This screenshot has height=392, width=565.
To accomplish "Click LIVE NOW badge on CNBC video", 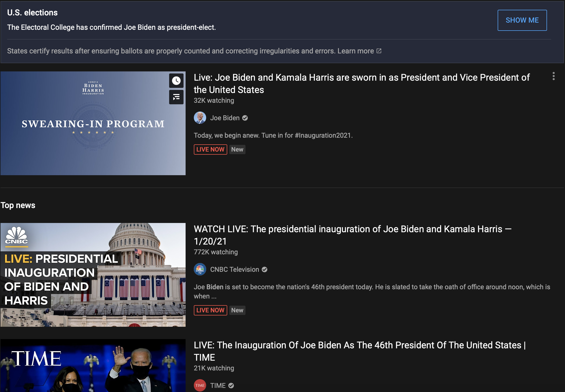I will click(211, 310).
